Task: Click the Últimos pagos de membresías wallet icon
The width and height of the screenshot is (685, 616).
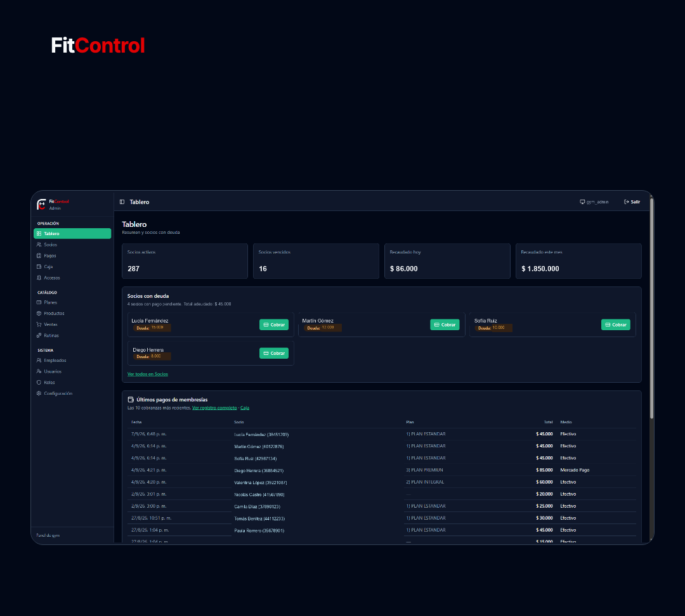Action: point(131,399)
